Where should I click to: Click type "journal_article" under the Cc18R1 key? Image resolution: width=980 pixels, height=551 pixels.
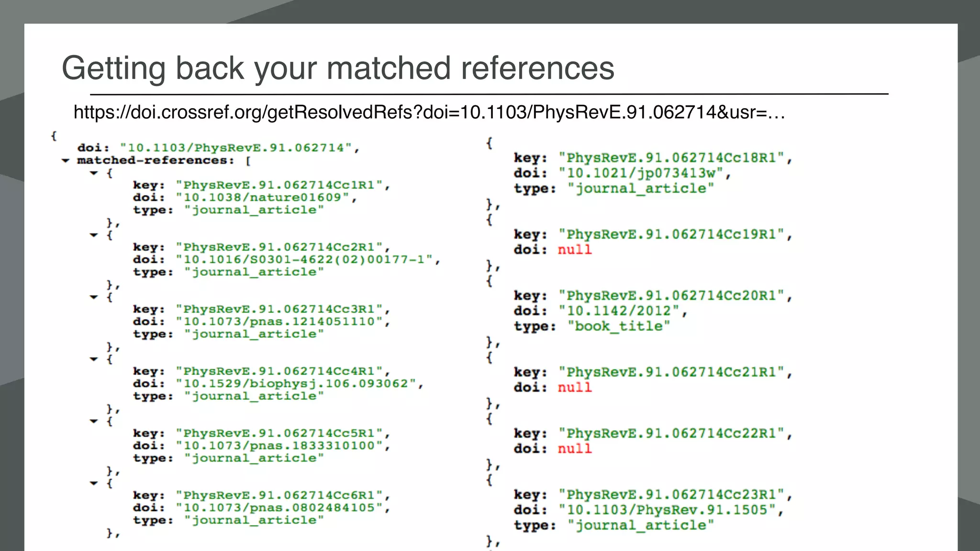tap(641, 188)
